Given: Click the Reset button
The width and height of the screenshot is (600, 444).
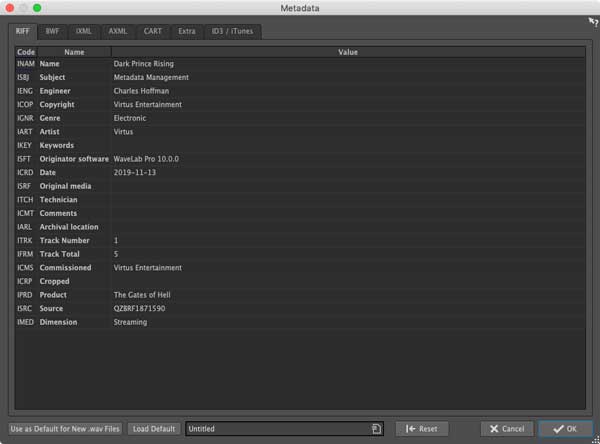Looking at the screenshot, I should [422, 429].
